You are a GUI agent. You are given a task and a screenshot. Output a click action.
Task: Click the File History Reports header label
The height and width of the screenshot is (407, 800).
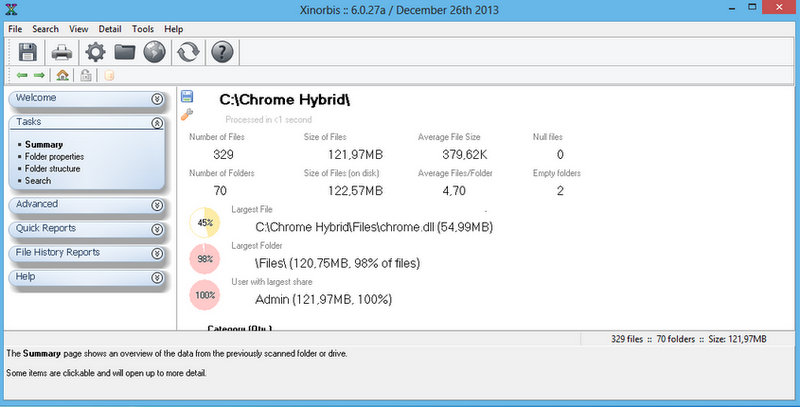point(58,252)
